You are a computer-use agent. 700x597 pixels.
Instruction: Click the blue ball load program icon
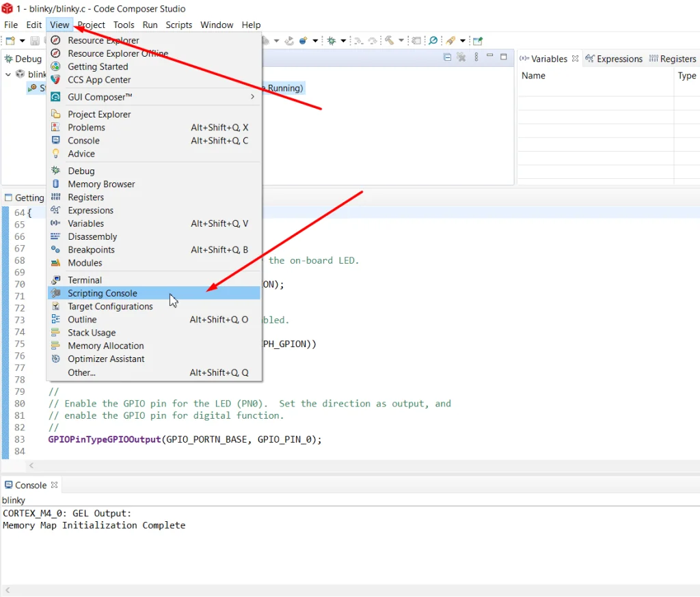[x=303, y=40]
